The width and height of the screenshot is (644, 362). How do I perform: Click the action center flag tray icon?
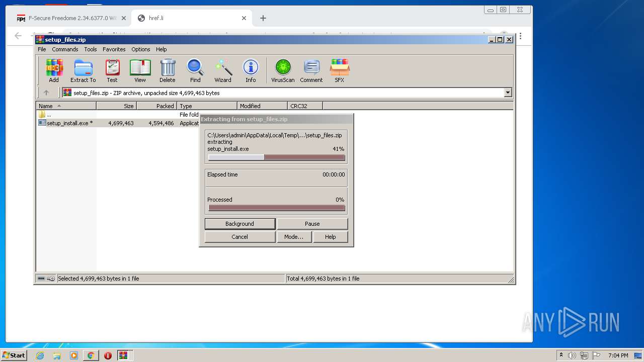(596, 355)
